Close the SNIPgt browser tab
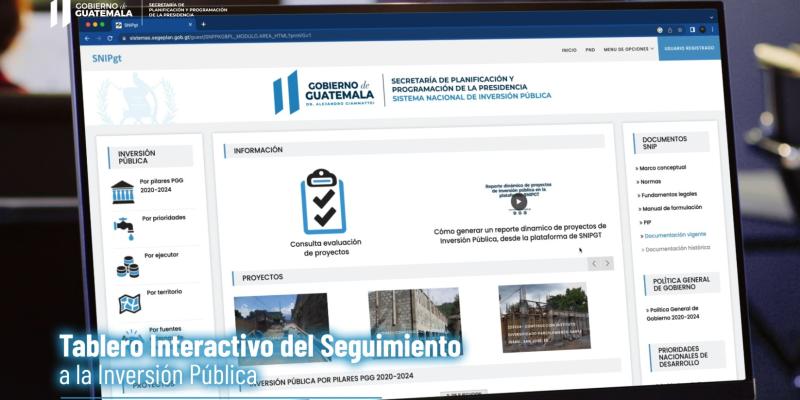This screenshot has height=400, width=800. 190,24
